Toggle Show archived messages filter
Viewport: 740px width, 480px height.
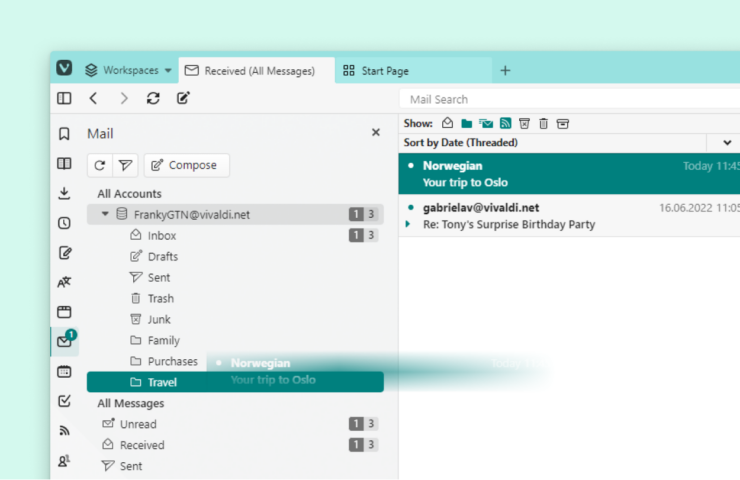click(x=563, y=124)
